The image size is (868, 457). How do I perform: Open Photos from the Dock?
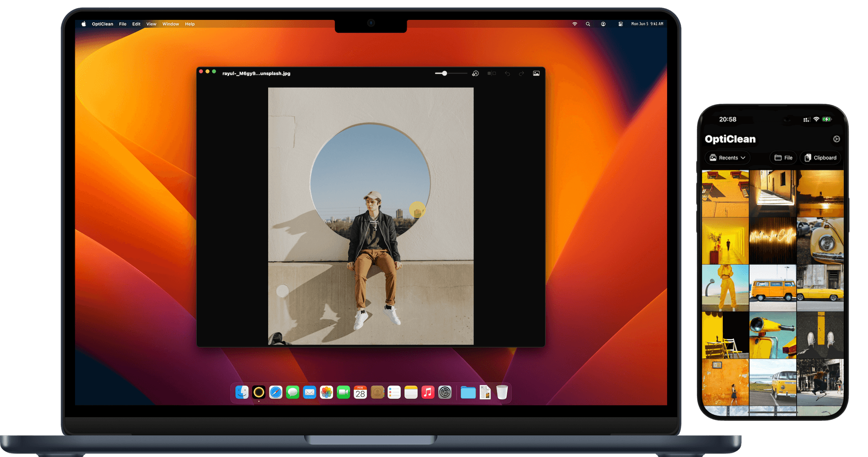pyautogui.click(x=326, y=392)
